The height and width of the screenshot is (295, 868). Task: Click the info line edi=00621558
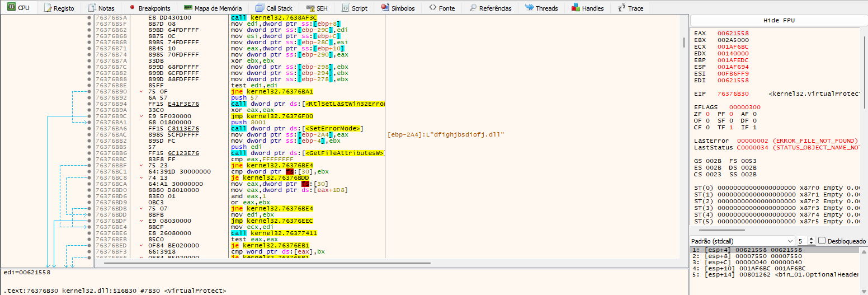[27, 272]
